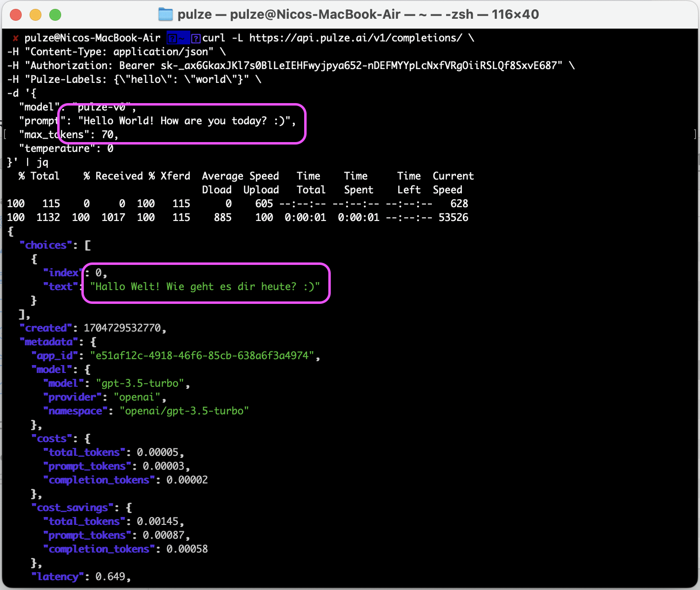
Task: Click the savings value 0.00058
Action: [x=187, y=549]
